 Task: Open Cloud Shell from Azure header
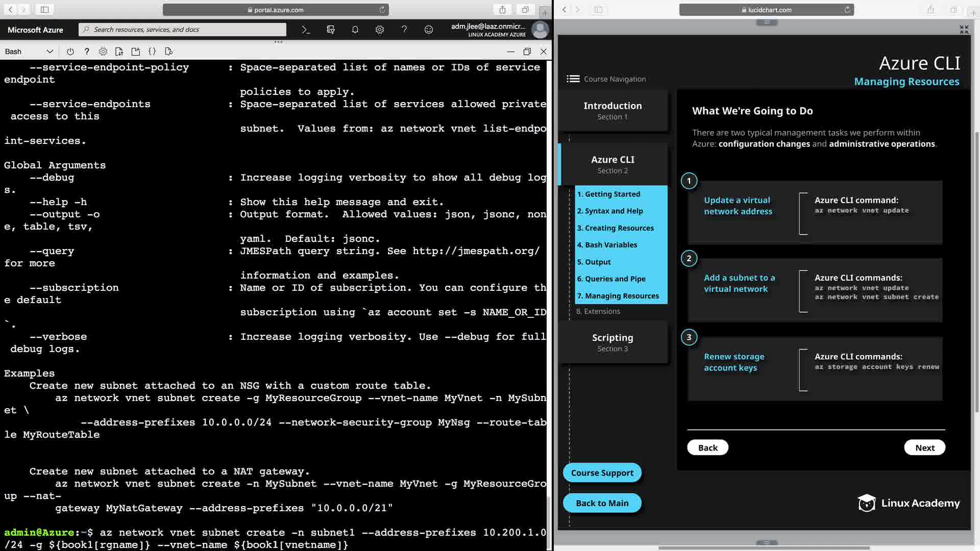(x=306, y=30)
